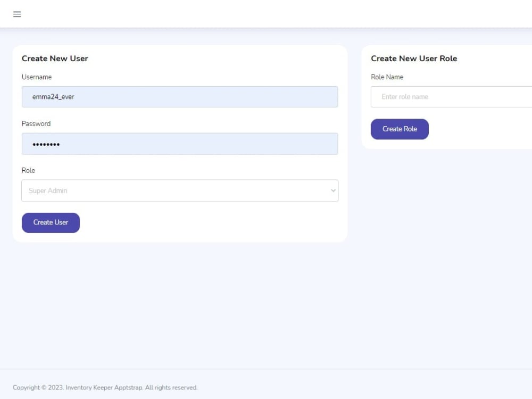
Task: Click the Create New User heading
Action: (55, 59)
